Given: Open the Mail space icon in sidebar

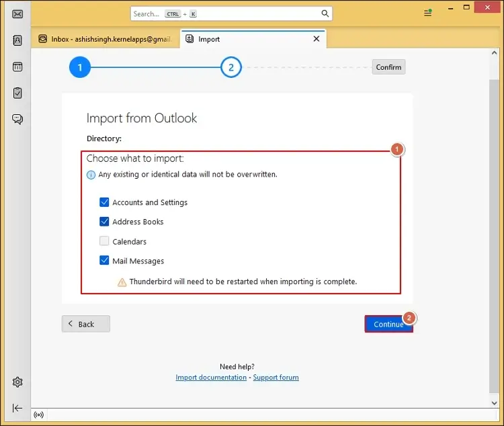Looking at the screenshot, I should [x=17, y=14].
